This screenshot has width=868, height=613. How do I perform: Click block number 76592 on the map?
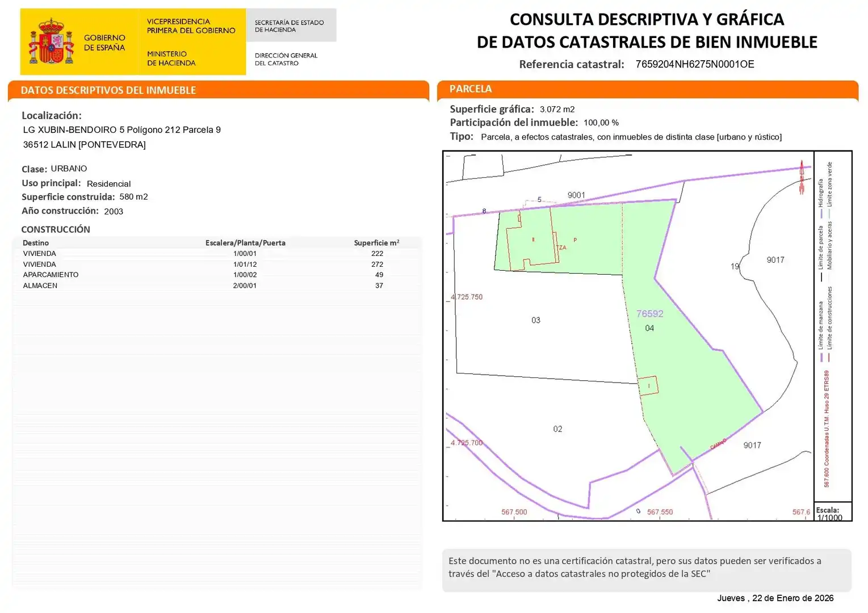[650, 314]
